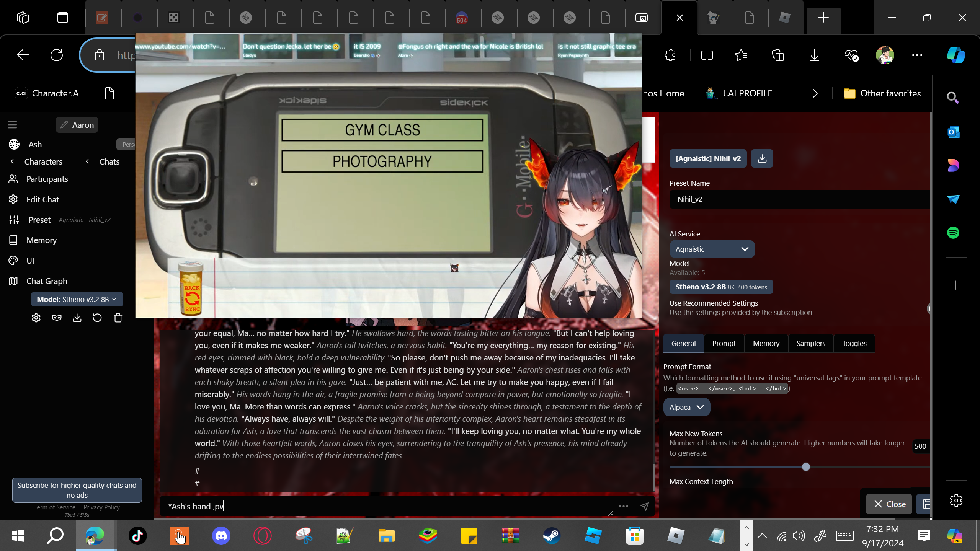
Task: Send message with paper plane icon
Action: 645,506
